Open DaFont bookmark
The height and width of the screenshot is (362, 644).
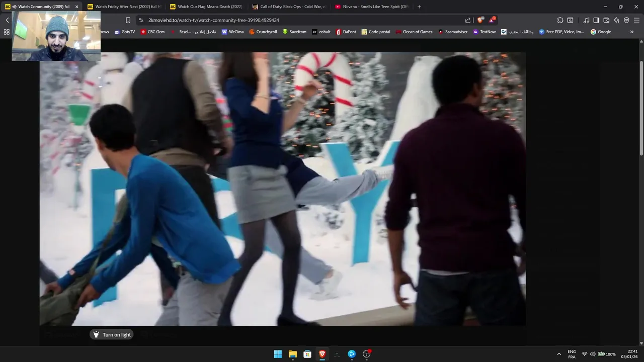click(x=346, y=32)
